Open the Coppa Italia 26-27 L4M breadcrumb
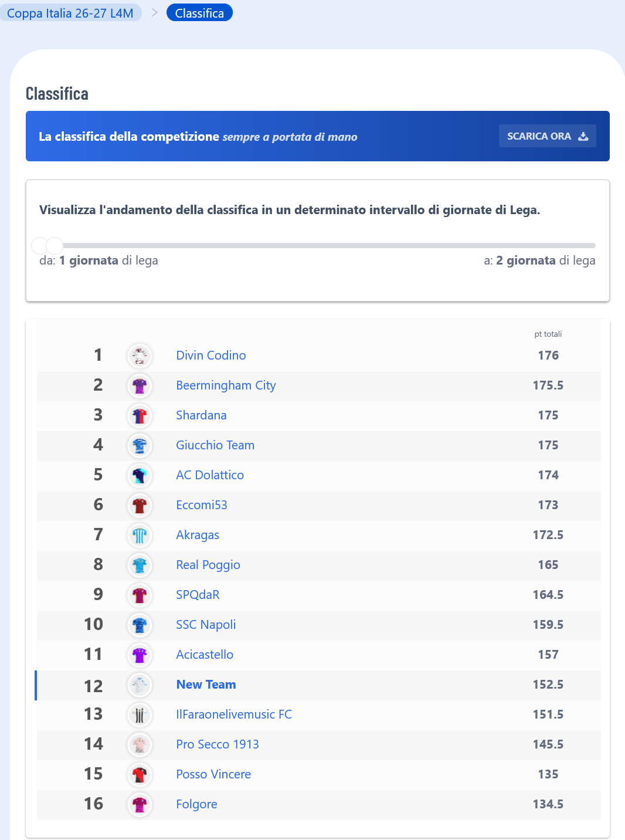The width and height of the screenshot is (625, 840). coord(70,13)
